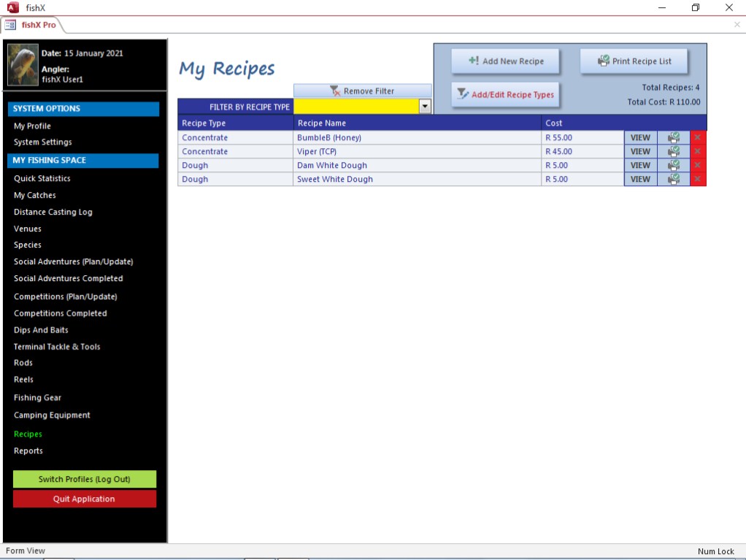View the Viper (TCP) recipe
The width and height of the screenshot is (746, 560).
coord(640,151)
